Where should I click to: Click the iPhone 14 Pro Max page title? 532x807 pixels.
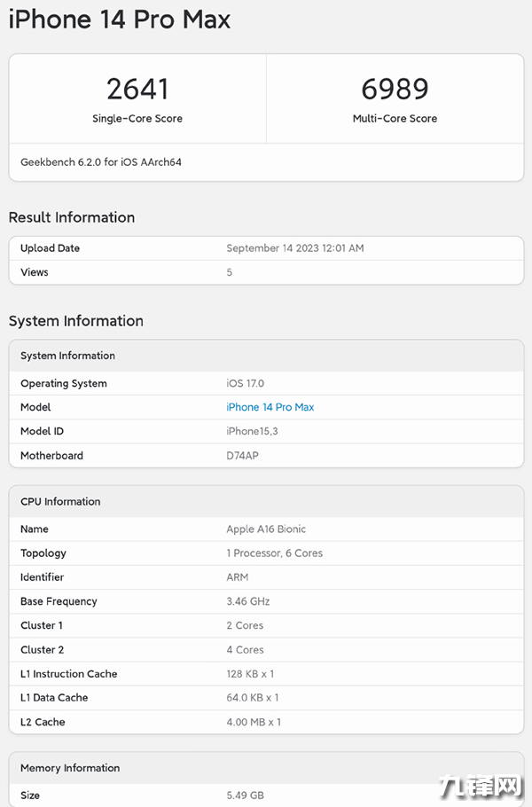(120, 20)
